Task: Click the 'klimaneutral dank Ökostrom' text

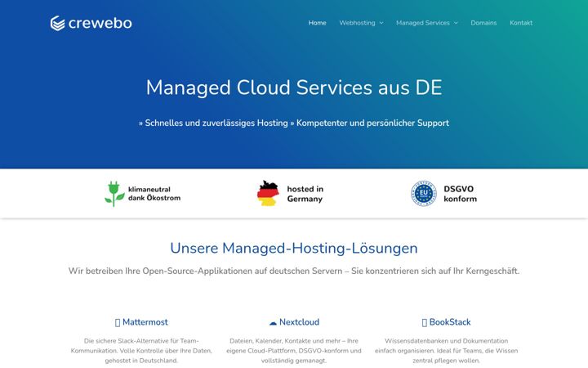Action: click(x=154, y=194)
